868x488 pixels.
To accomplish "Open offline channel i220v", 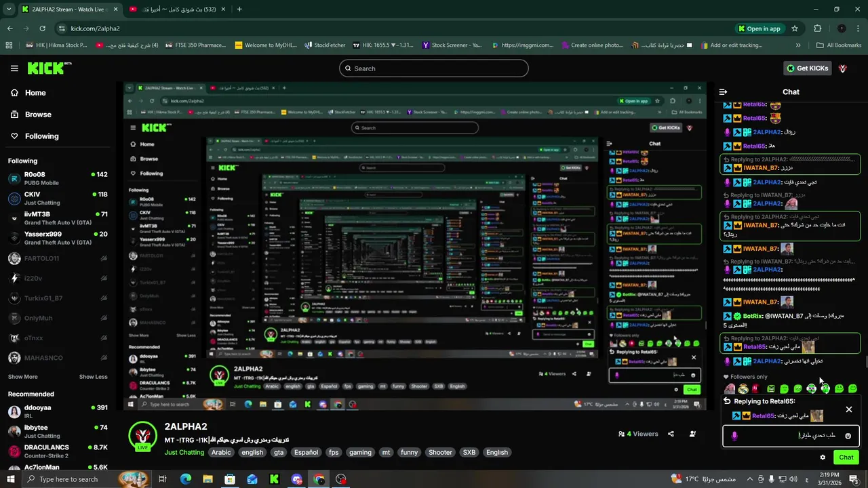I will pyautogui.click(x=58, y=278).
